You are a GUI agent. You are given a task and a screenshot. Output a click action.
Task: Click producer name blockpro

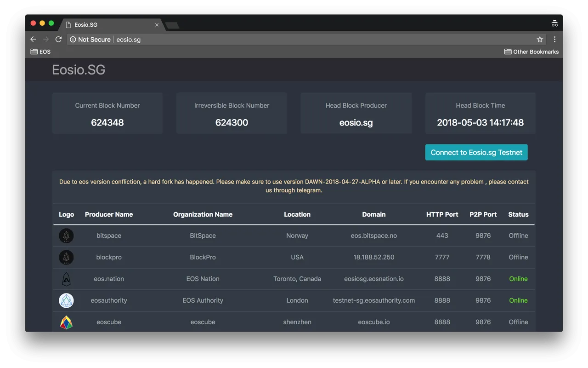tap(109, 257)
